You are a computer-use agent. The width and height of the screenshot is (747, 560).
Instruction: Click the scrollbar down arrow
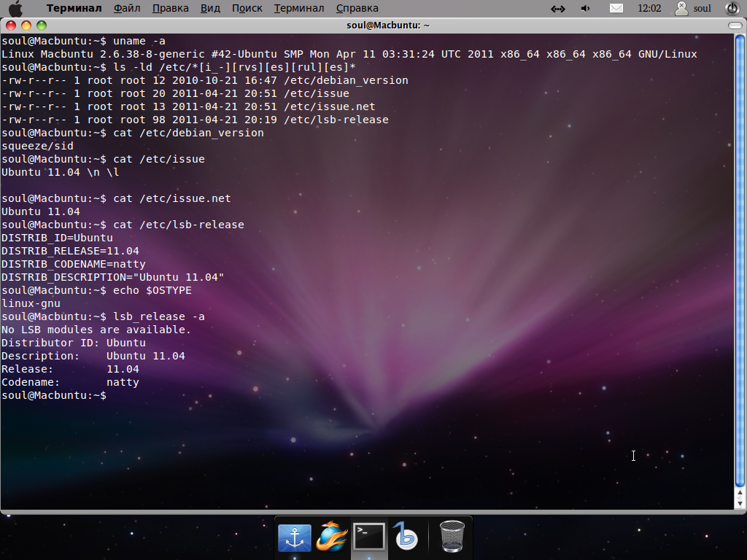740,503
